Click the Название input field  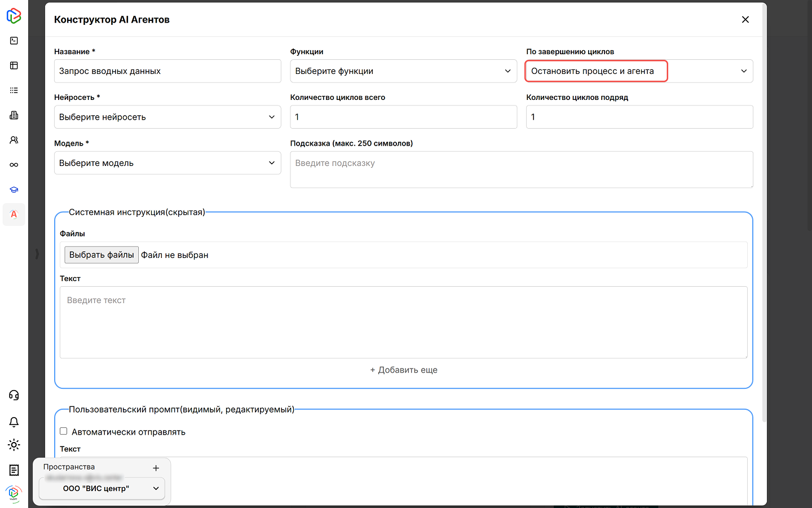point(167,71)
